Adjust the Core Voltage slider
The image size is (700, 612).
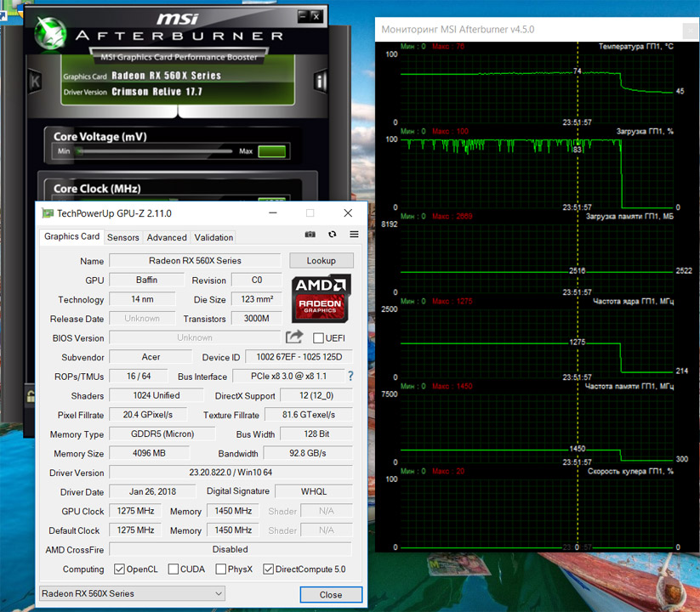point(154,151)
